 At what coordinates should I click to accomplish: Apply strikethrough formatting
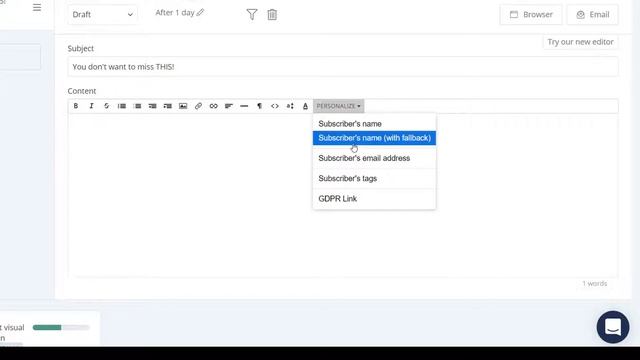pyautogui.click(x=107, y=106)
